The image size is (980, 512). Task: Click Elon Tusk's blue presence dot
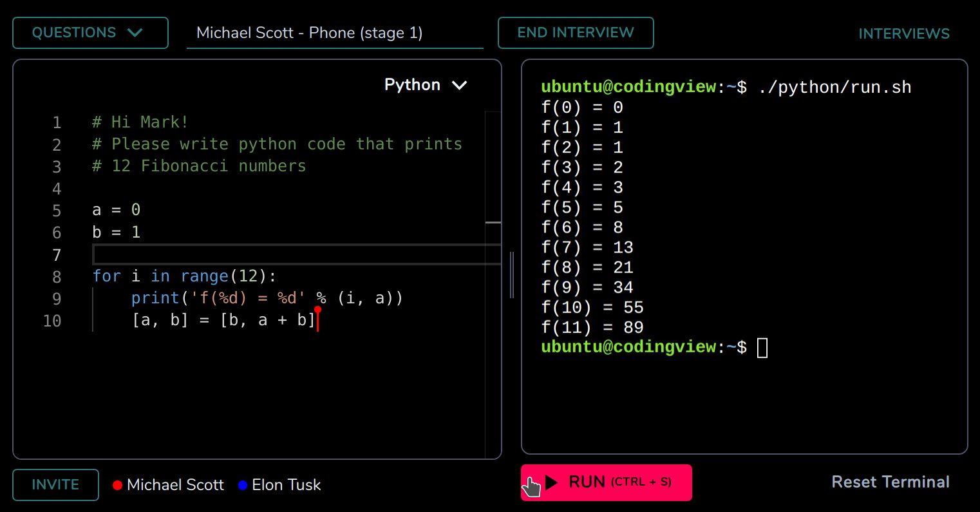tap(243, 485)
